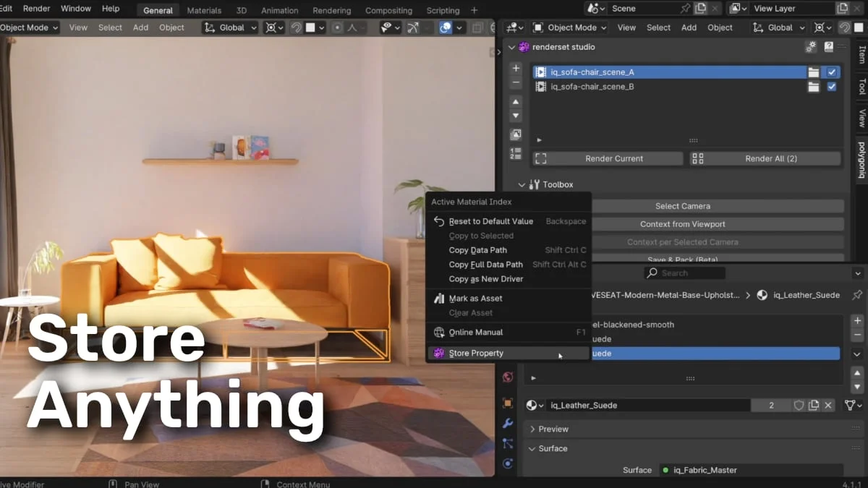The width and height of the screenshot is (868, 488).
Task: Uncheck the iq_sofa-chair_scene_A checkbox
Action: tap(832, 72)
